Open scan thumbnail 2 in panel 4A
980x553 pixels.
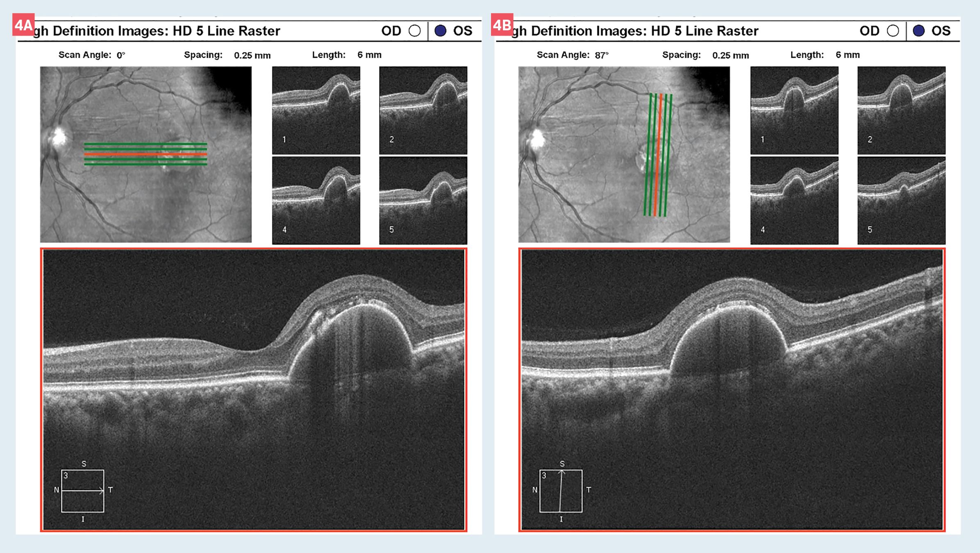(x=423, y=110)
